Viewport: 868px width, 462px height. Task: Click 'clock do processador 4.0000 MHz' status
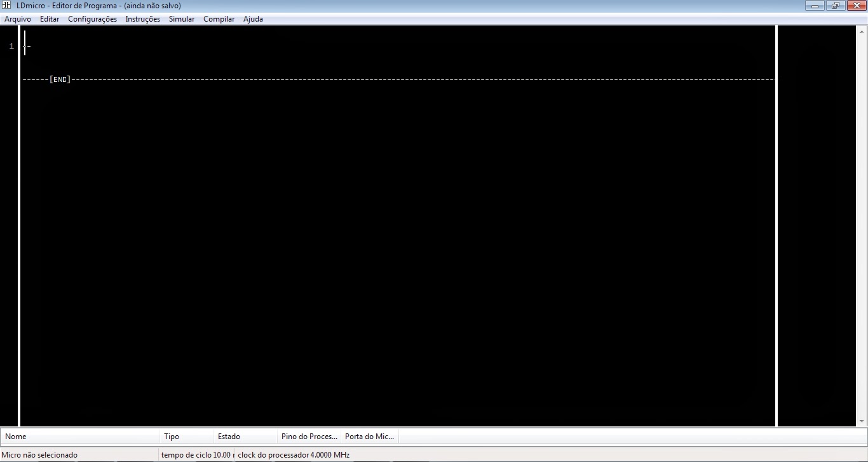294,455
